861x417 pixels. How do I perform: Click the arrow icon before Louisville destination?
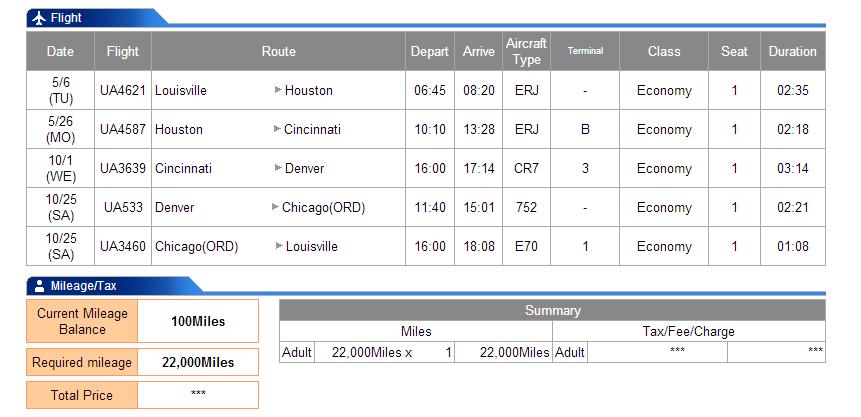click(279, 246)
